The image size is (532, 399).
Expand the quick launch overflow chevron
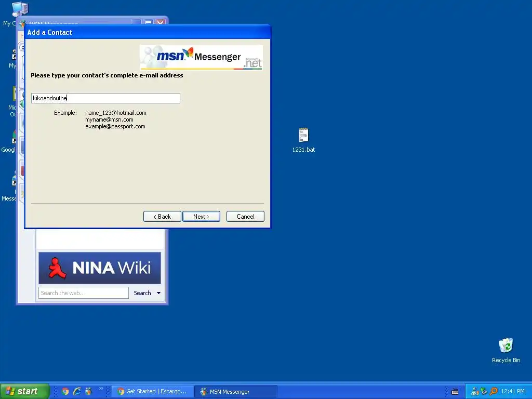tap(101, 389)
